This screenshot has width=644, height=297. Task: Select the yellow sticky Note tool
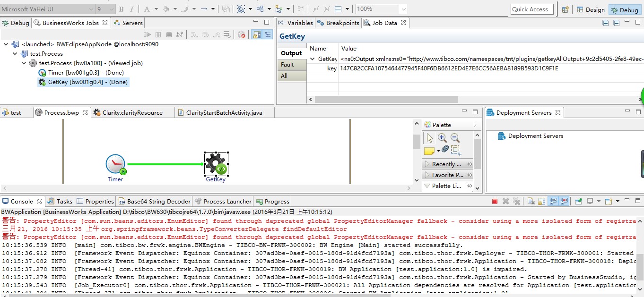(429, 151)
